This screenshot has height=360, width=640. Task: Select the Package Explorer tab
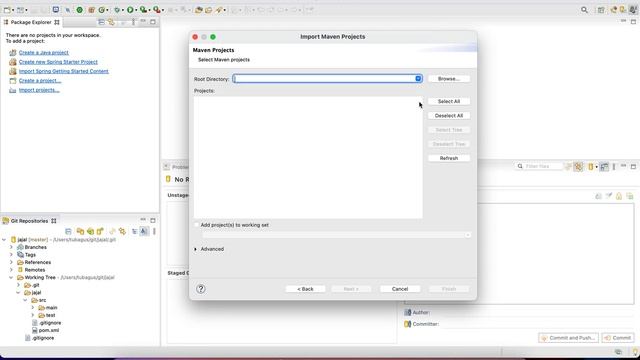pyautogui.click(x=31, y=22)
